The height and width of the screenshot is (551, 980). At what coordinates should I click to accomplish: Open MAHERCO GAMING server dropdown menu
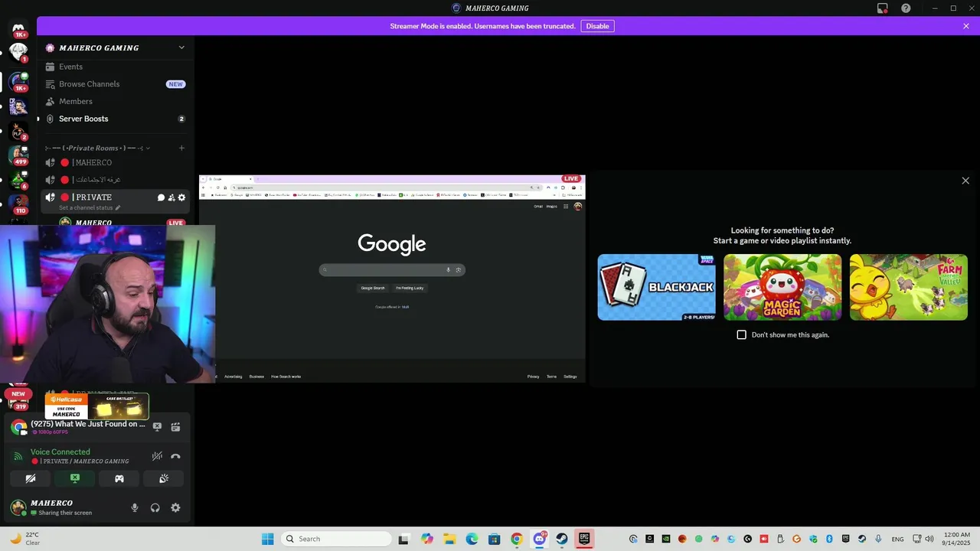coord(181,47)
